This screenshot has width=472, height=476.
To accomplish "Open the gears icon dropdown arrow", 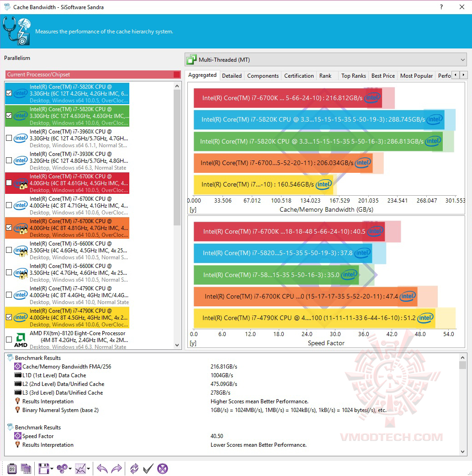I will (70, 469).
